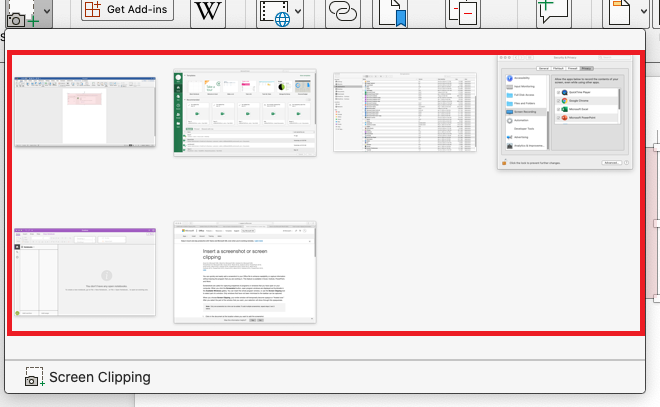Image resolution: width=660 pixels, height=407 pixels.
Task: Select the Word document window thumbnail
Action: 85,112
